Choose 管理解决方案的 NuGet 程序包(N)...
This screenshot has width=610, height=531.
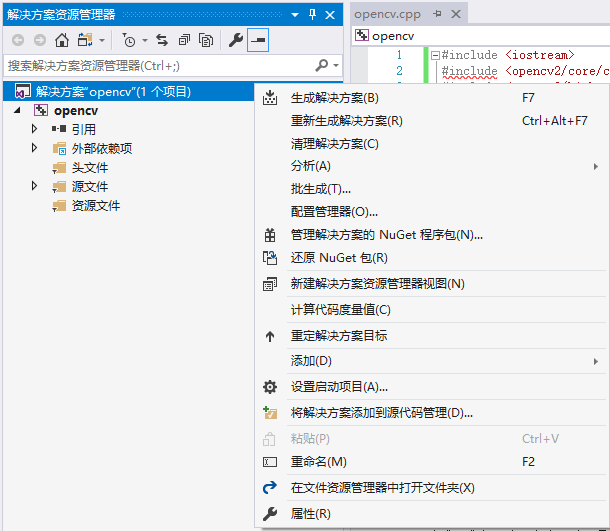[432, 235]
